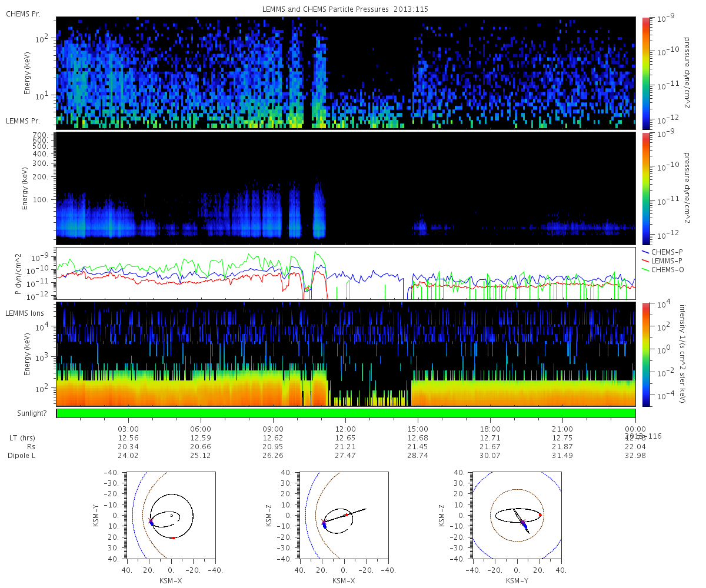
Task: Click the LEMMS Ions intensity color bar
Action: pyautogui.click(x=646, y=354)
